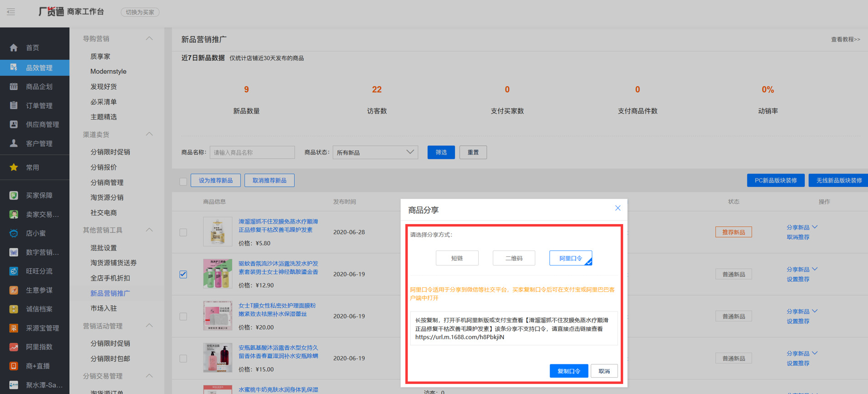Open 订单管理 via its clipboard icon
Viewport: 868px width, 394px height.
tap(14, 105)
